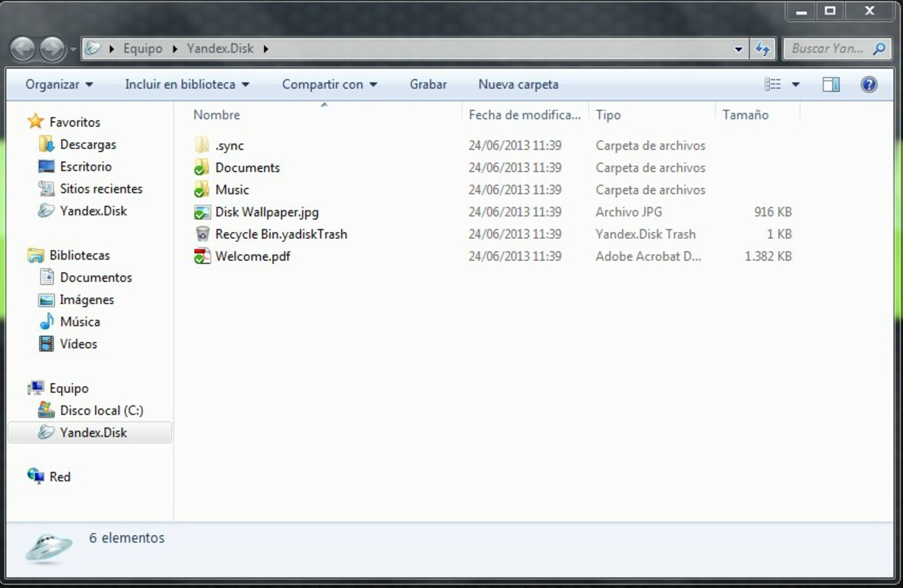Click the Adobe Acrobat D... type text
The width and height of the screenshot is (903, 588).
click(x=649, y=257)
